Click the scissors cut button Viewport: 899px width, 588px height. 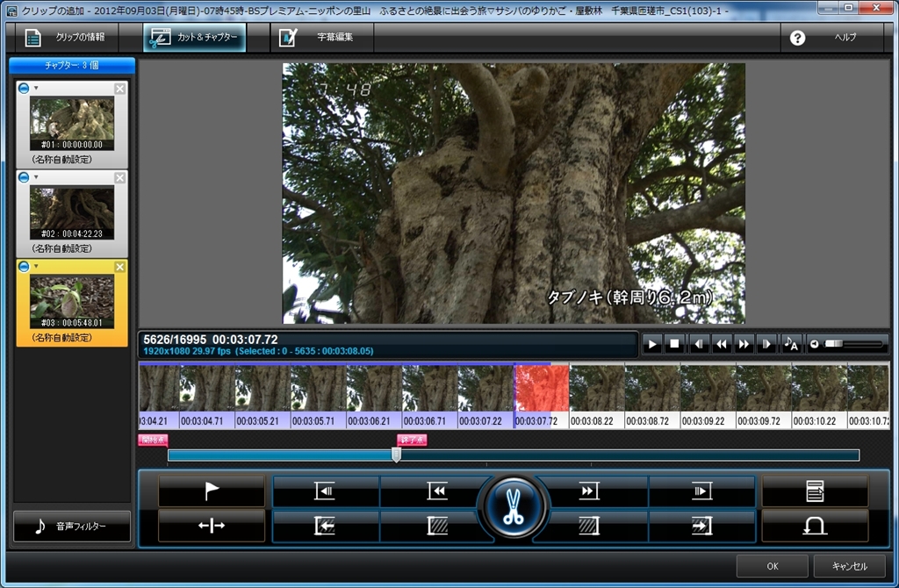coord(514,508)
